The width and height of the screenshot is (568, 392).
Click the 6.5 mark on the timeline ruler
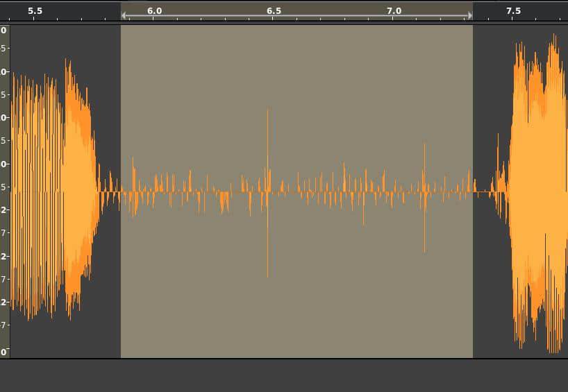pos(274,11)
